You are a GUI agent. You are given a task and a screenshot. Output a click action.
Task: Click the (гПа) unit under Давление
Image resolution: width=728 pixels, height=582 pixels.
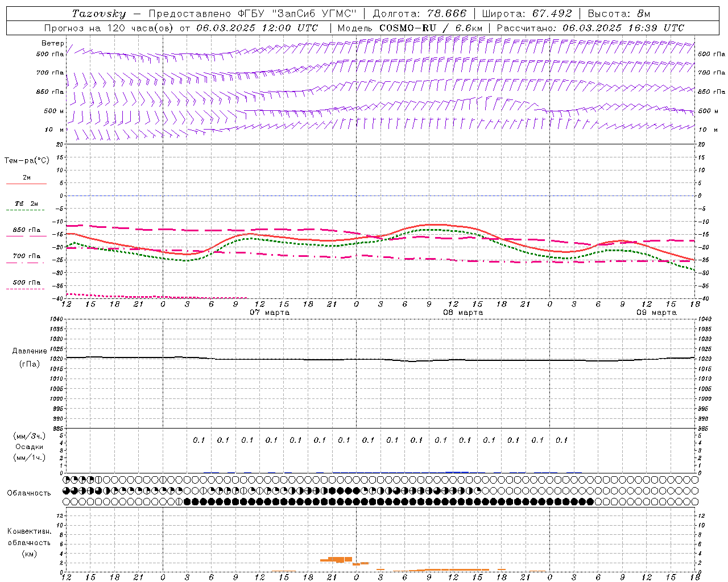click(30, 364)
